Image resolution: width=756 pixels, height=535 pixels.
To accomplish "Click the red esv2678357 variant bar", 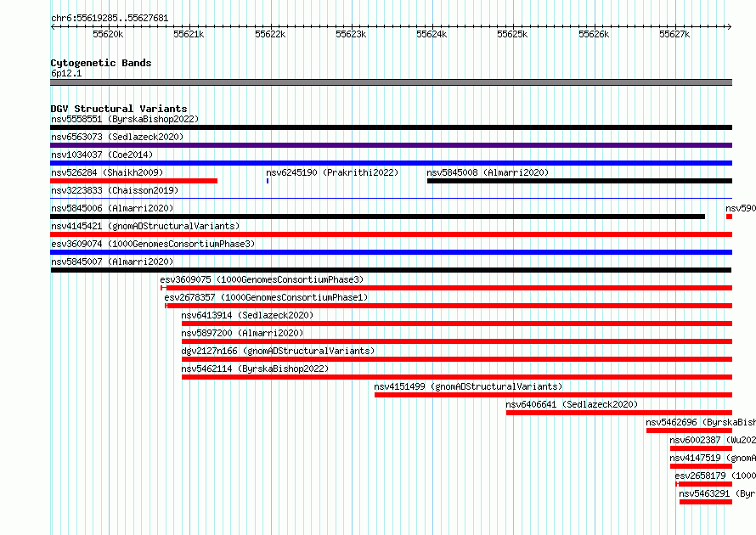I will pos(449,306).
